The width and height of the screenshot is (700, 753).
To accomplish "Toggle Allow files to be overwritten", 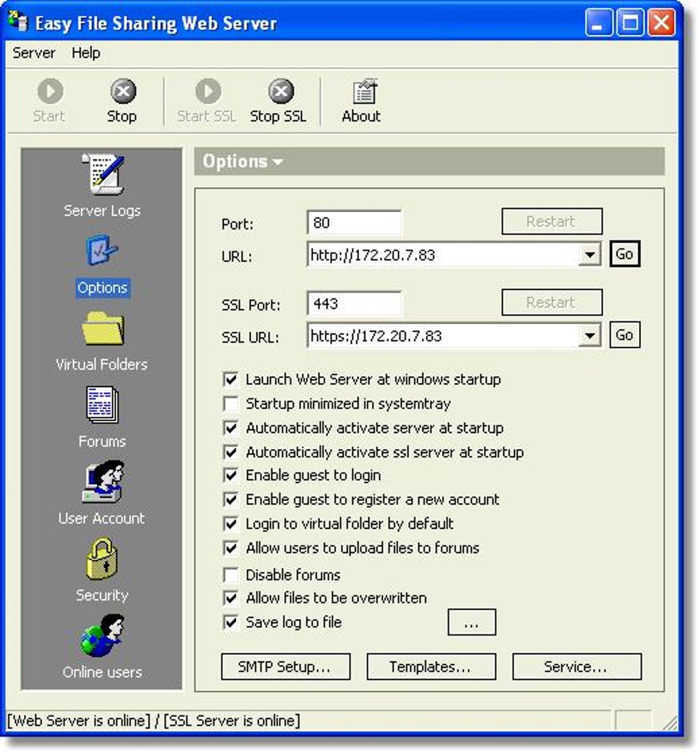I will (x=231, y=599).
